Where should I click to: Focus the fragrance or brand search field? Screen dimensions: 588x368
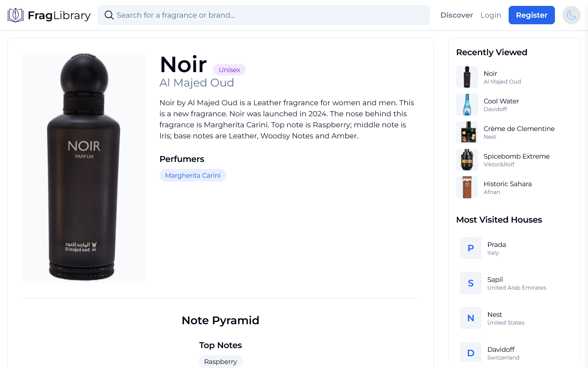click(x=263, y=15)
